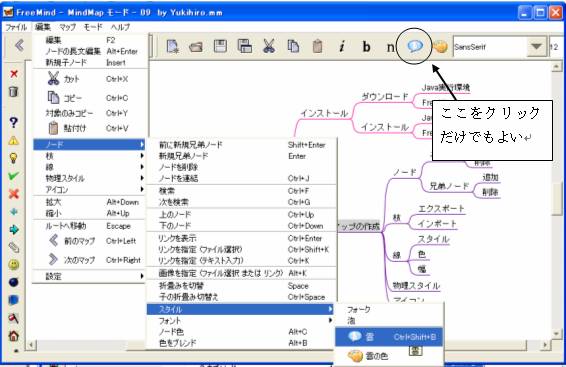Select フォーク style in style submenu
This screenshot has width=566, height=367.
click(x=389, y=309)
